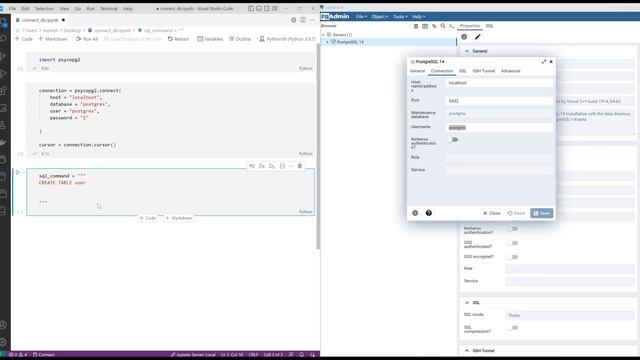Click Run All in notebook toolbar
640x360 pixels.
coord(87,39)
